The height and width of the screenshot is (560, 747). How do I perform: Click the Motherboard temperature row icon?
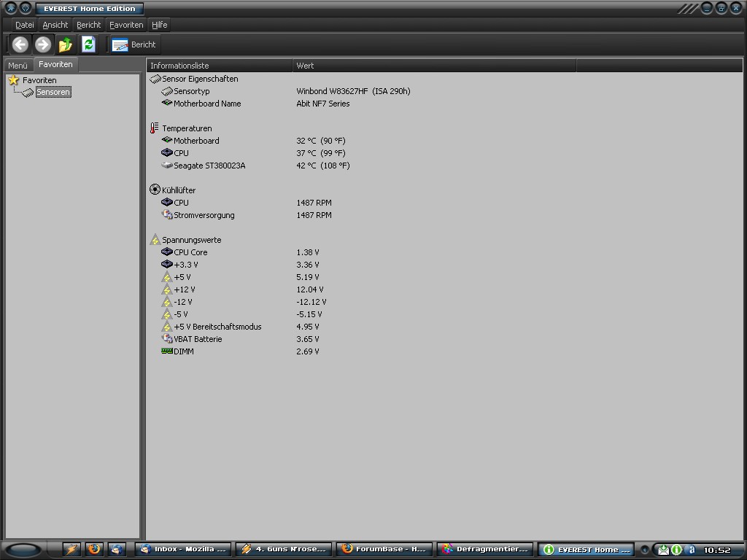[x=167, y=140]
